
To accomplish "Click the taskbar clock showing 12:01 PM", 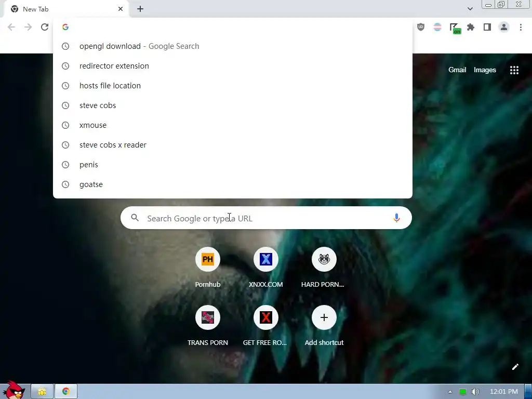I will point(503,392).
